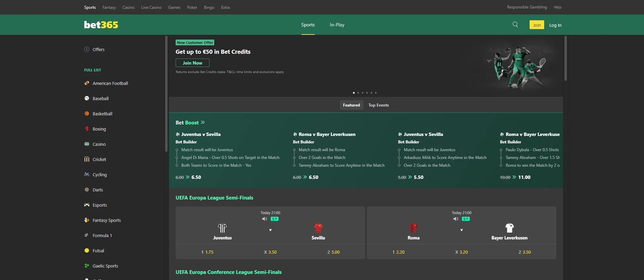This screenshot has height=280, width=644.
Task: Select the Cricket wicket icon
Action: click(x=87, y=159)
